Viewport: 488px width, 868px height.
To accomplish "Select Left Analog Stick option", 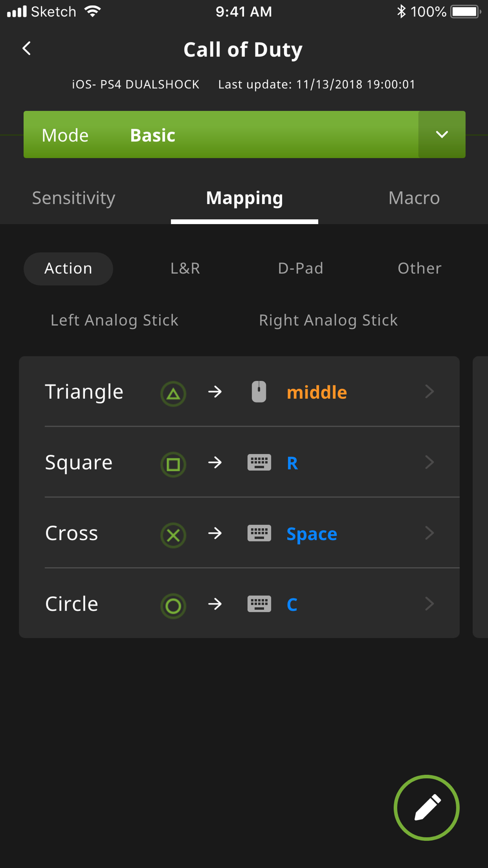I will (x=115, y=320).
